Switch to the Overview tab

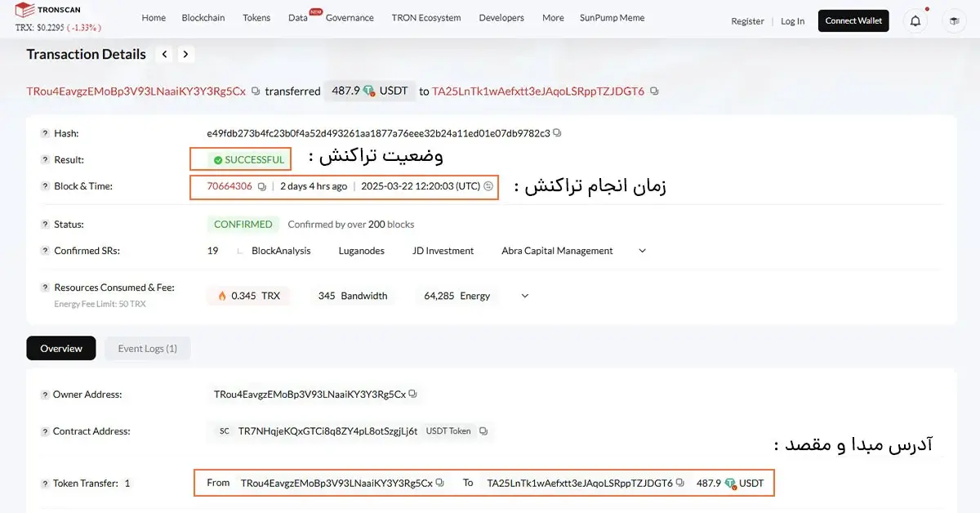point(61,348)
